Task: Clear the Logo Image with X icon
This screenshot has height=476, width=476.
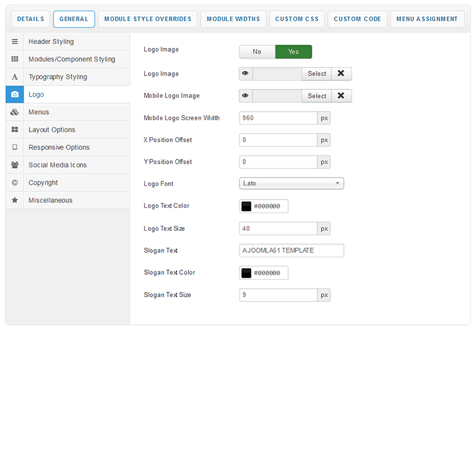Action: tap(341, 74)
